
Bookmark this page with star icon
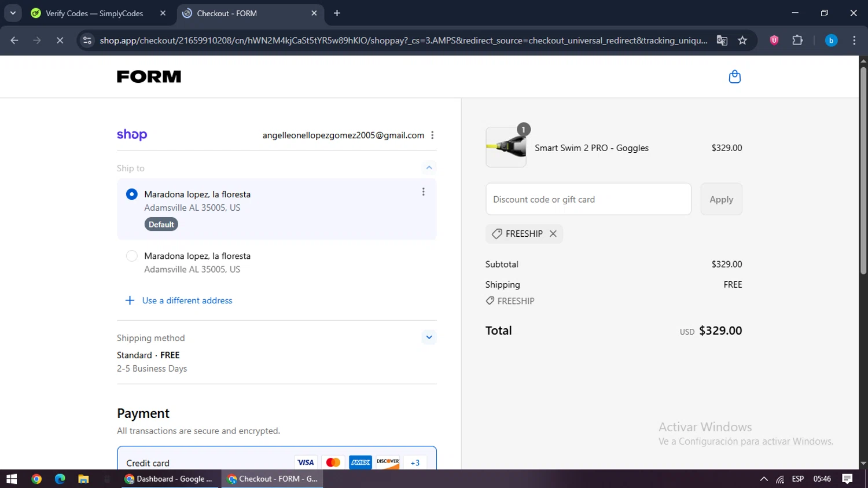pos(742,41)
